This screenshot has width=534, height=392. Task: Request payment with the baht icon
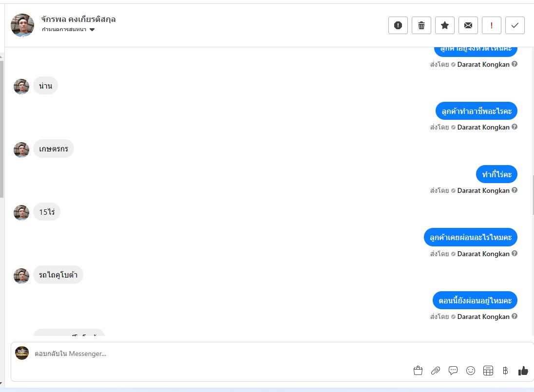(505, 371)
